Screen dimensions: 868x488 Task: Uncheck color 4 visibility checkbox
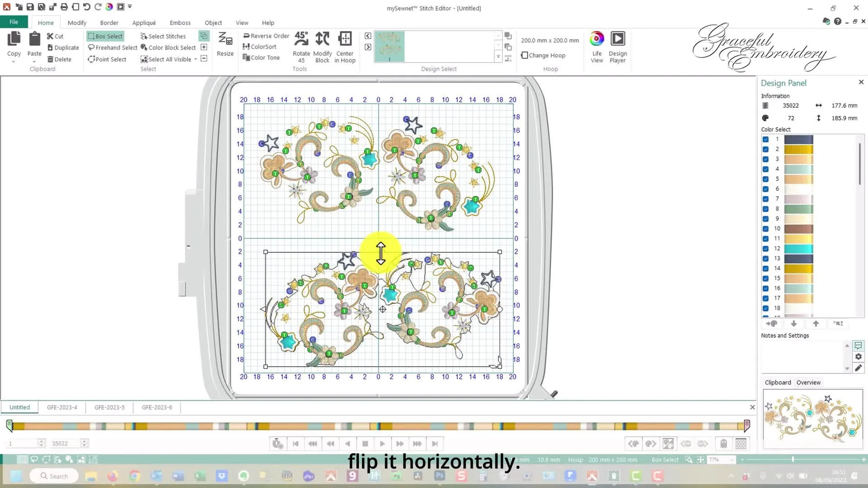point(766,169)
